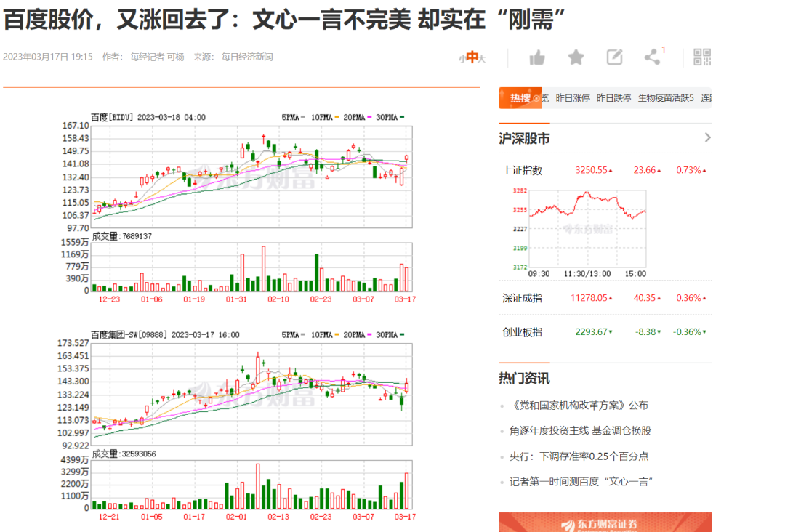This screenshot has width=785, height=532.
Task: Open the 热门资讯 heading
Action: (x=524, y=379)
